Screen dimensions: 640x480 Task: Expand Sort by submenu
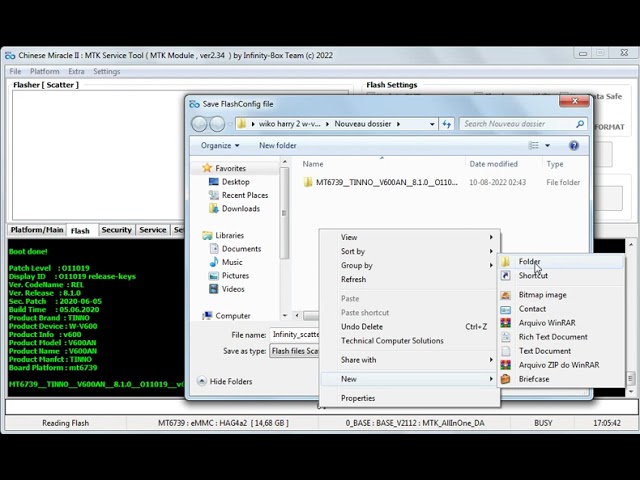[x=409, y=251]
